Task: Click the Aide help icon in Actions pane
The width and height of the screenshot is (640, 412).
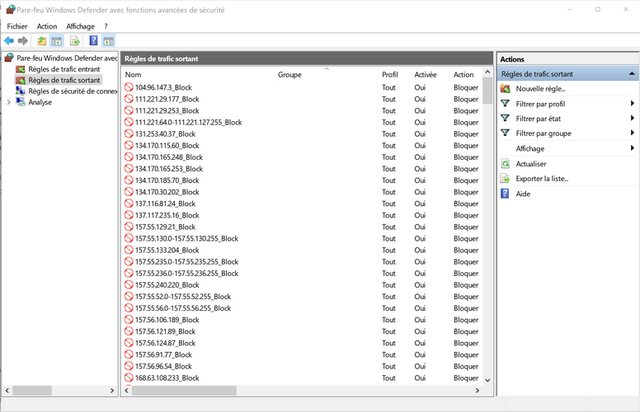Action: point(505,194)
